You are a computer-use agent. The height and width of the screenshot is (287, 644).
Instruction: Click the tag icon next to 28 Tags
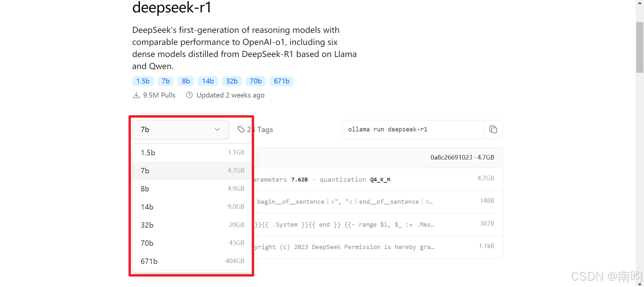(241, 129)
